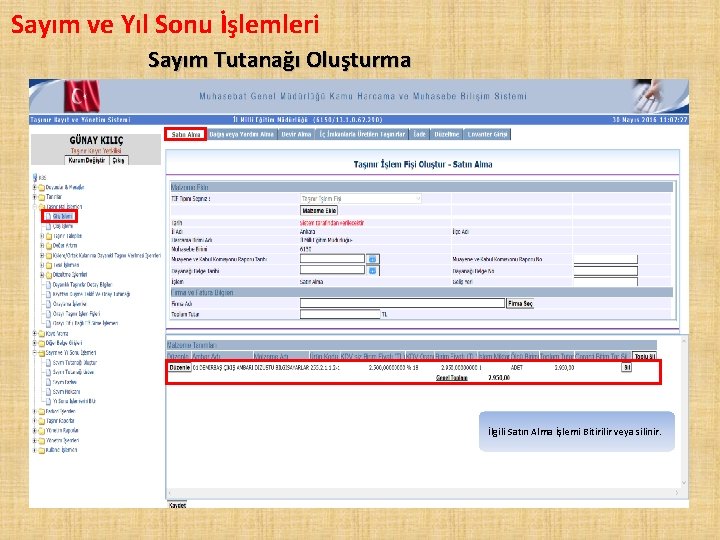
Task: Switch to Bağış veya Yardım Alma tab
Action: (x=242, y=135)
